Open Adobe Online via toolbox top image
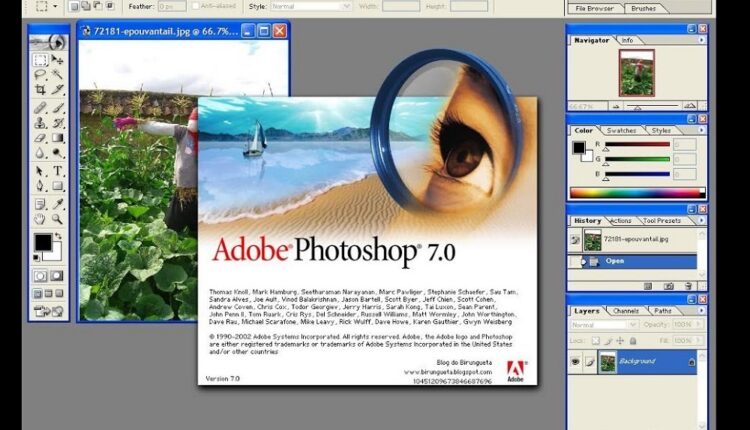750x430 pixels. (49, 43)
